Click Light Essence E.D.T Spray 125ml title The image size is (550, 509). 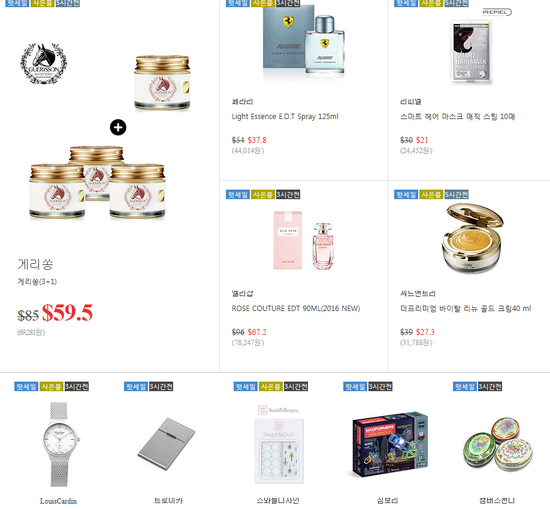click(285, 116)
